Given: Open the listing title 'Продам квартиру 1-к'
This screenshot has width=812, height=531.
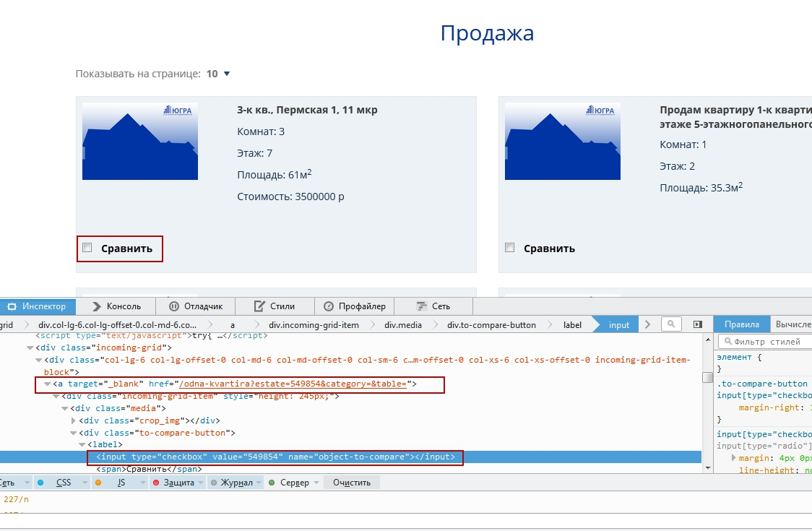Looking at the screenshot, I should [735, 117].
